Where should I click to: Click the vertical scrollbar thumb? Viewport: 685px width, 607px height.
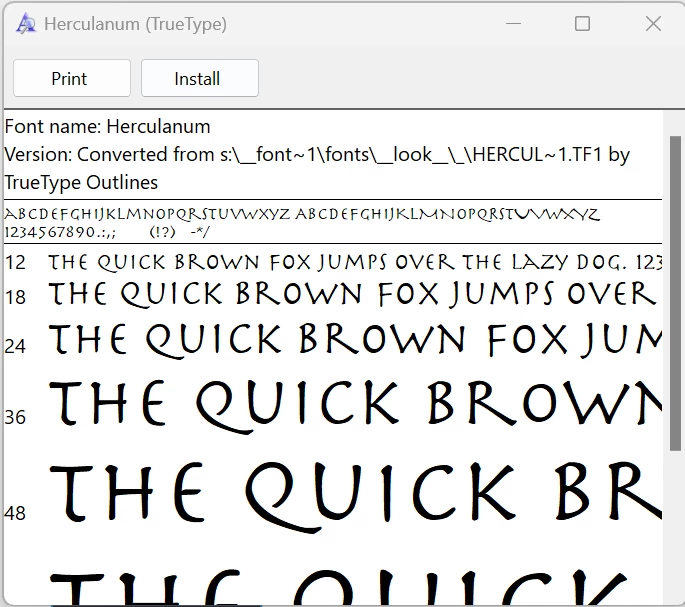tap(675, 293)
